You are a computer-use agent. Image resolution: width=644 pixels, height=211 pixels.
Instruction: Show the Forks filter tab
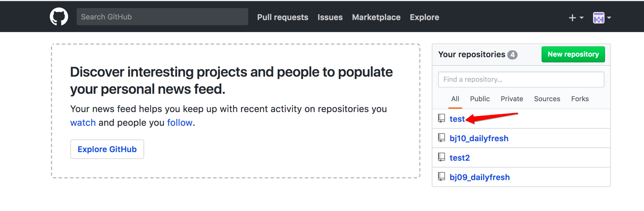[580, 99]
